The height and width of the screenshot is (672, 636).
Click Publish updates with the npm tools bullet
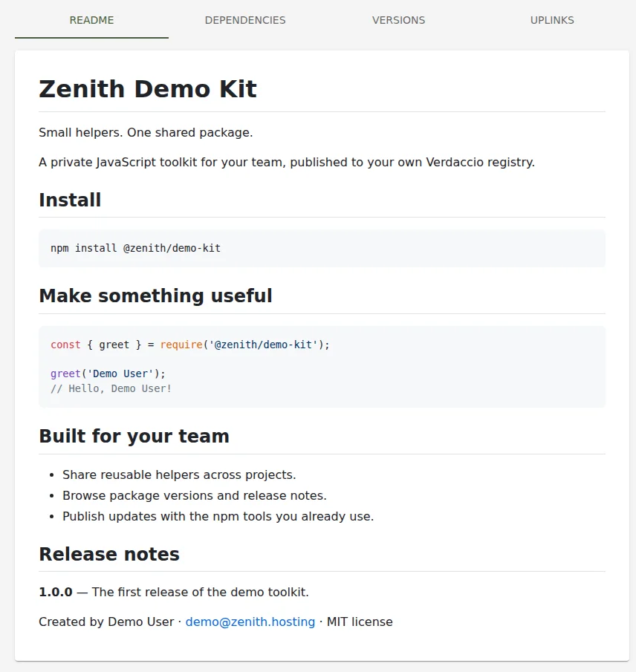[x=218, y=516]
